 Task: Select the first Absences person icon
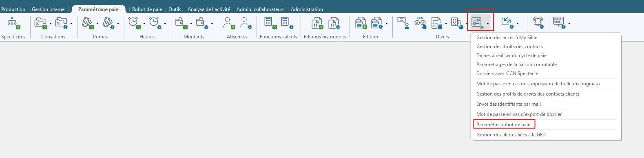[x=229, y=23]
